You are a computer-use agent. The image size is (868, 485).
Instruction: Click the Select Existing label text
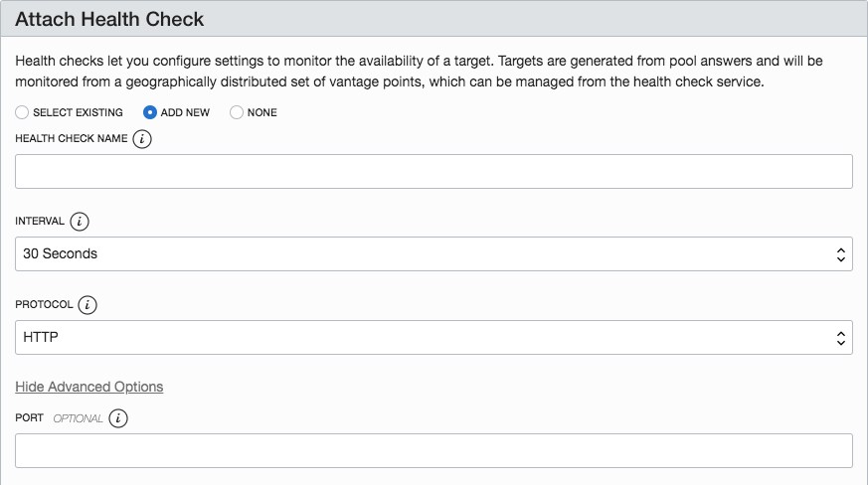coord(79,112)
